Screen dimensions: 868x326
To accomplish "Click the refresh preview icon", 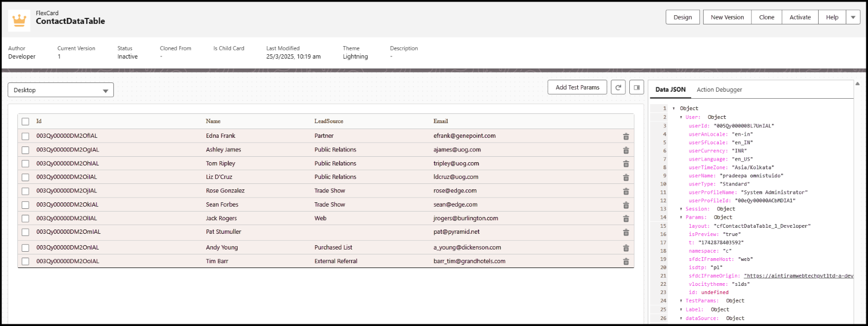I will 618,87.
